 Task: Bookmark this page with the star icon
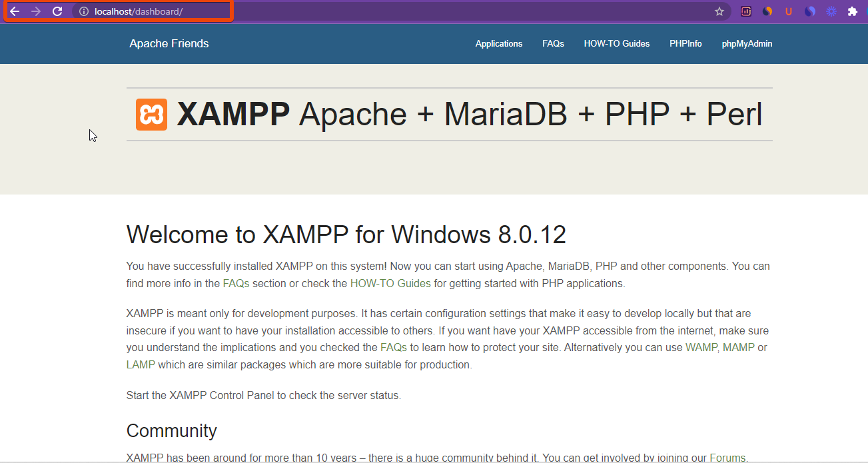pyautogui.click(x=719, y=11)
